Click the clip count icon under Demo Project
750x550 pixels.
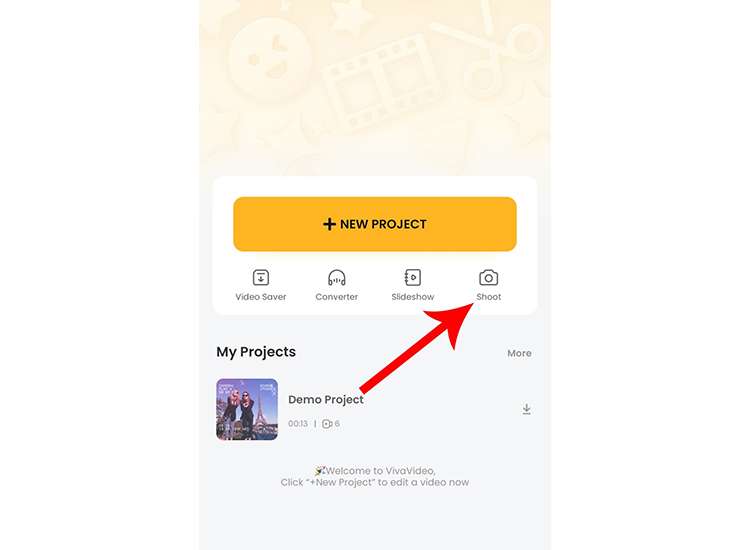coord(327,424)
